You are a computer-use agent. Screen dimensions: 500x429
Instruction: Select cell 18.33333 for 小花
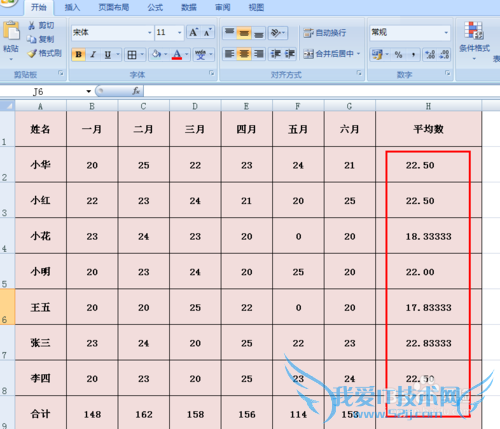pyautogui.click(x=428, y=236)
